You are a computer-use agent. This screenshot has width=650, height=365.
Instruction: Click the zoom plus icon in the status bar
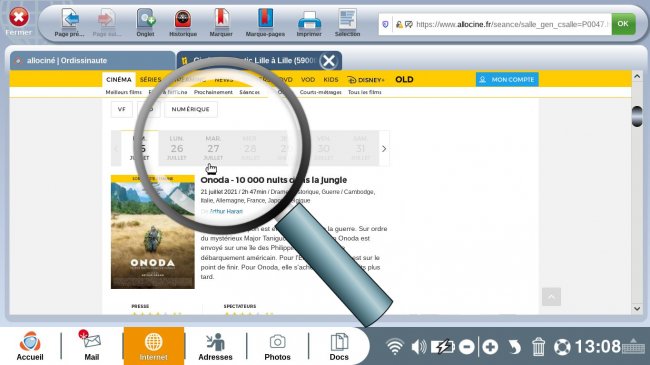point(490,346)
